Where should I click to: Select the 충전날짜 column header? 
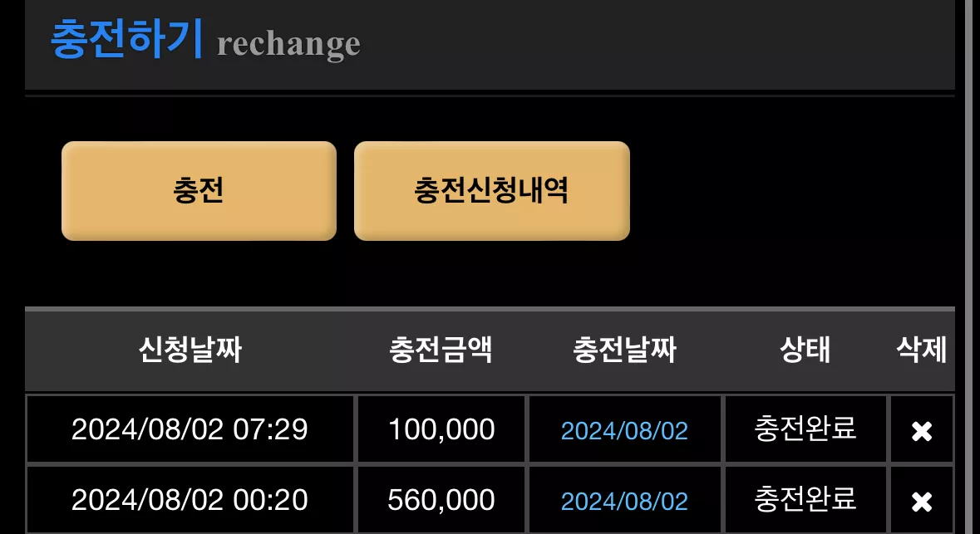tap(624, 349)
